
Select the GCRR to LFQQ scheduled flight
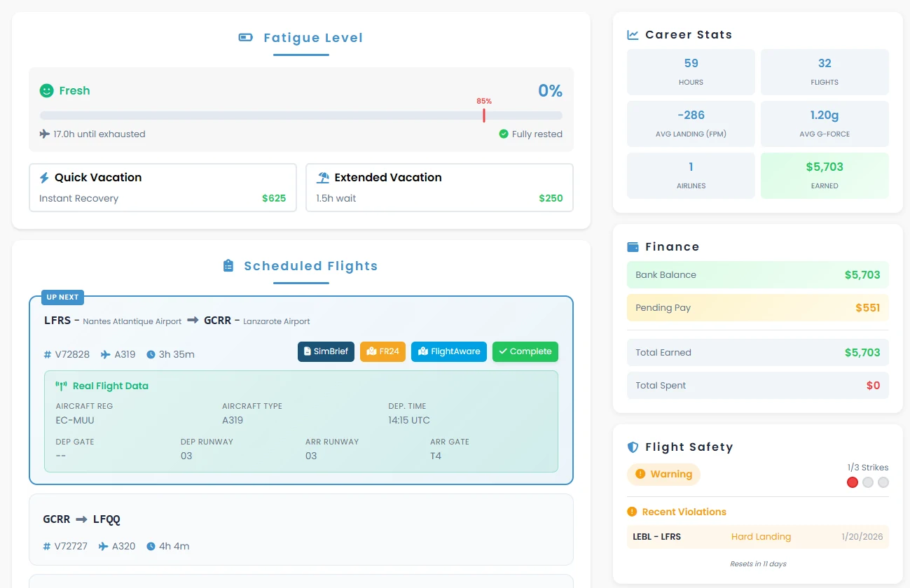pyautogui.click(x=301, y=529)
